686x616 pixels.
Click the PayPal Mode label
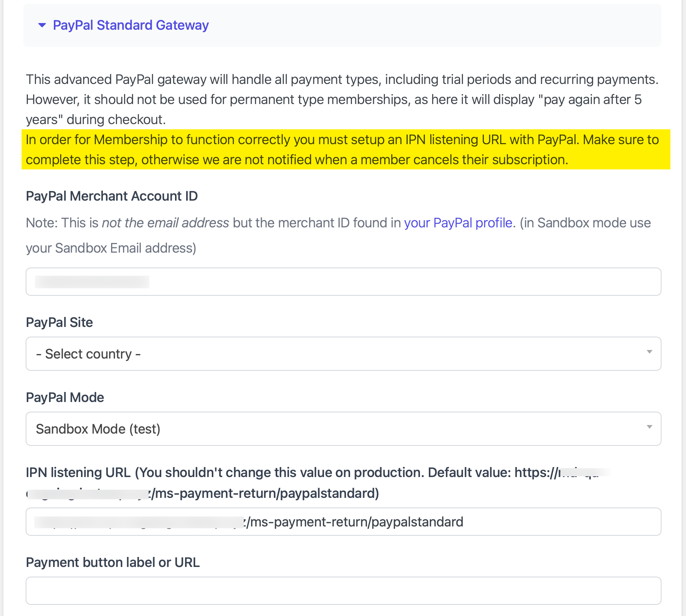[65, 398]
